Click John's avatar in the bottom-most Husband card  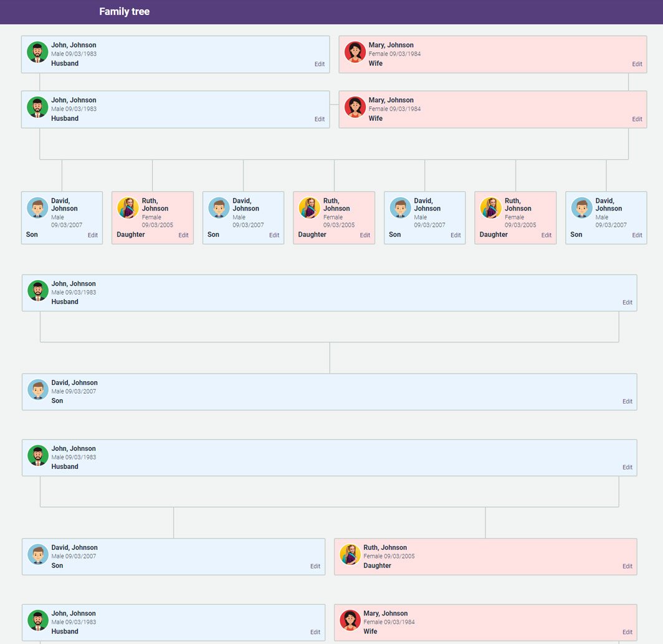[x=38, y=620]
